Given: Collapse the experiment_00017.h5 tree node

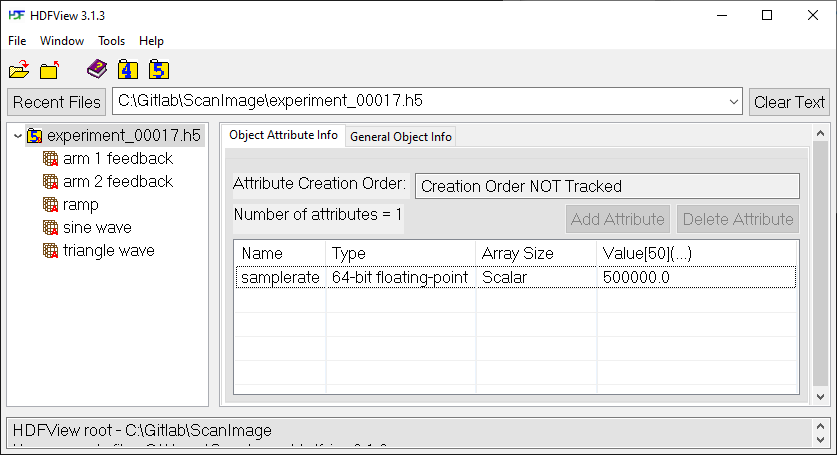Looking at the screenshot, I should click(18, 136).
